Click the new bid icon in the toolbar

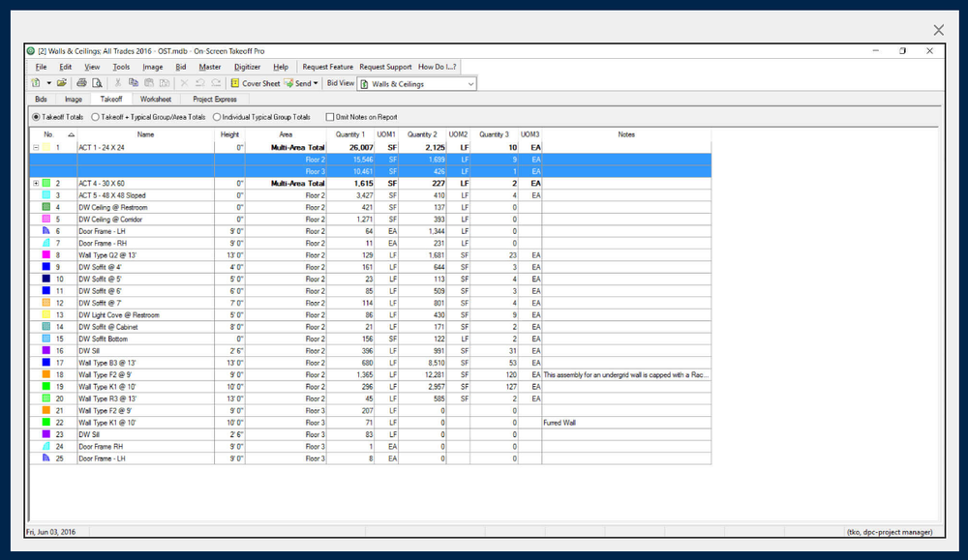pyautogui.click(x=36, y=83)
